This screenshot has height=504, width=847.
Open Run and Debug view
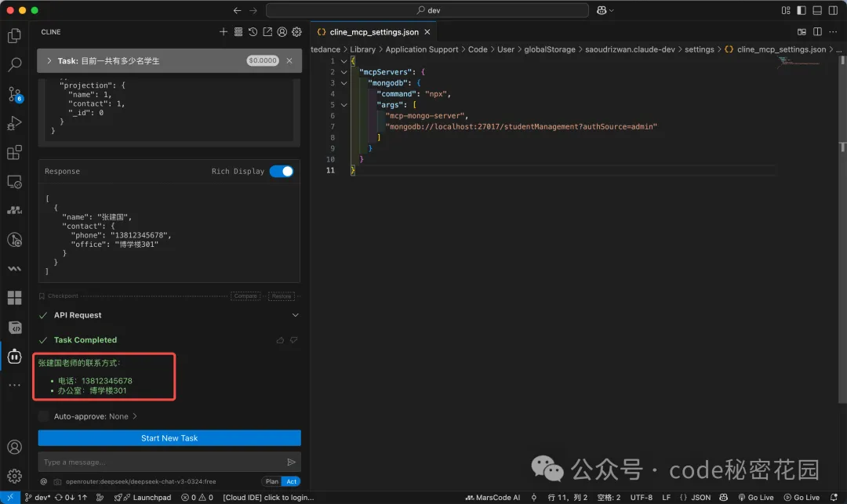15,124
